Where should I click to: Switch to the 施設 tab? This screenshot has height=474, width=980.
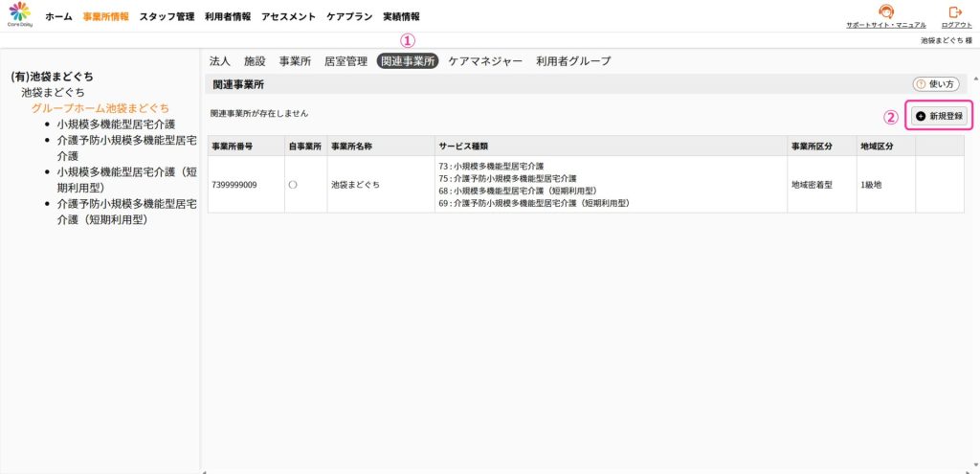(255, 61)
